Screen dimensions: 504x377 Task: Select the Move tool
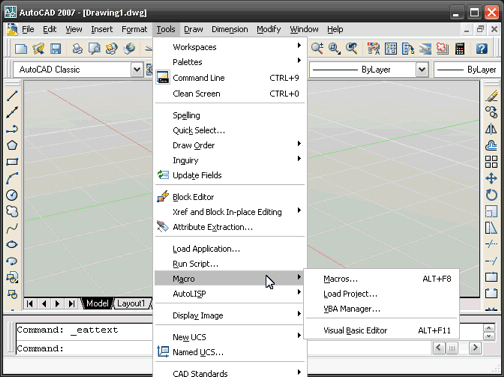491,178
